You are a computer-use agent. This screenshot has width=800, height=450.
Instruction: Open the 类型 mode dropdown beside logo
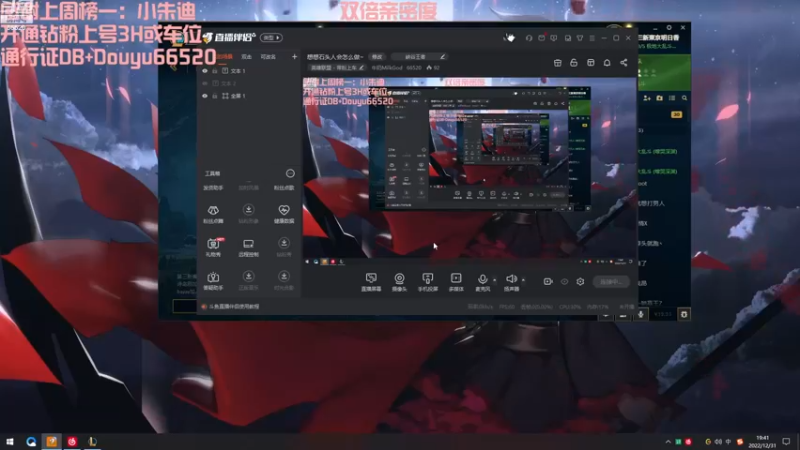[271, 38]
